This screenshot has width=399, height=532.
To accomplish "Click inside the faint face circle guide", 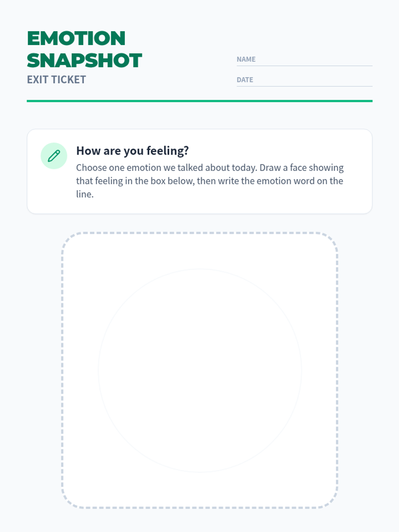I will click(200, 370).
